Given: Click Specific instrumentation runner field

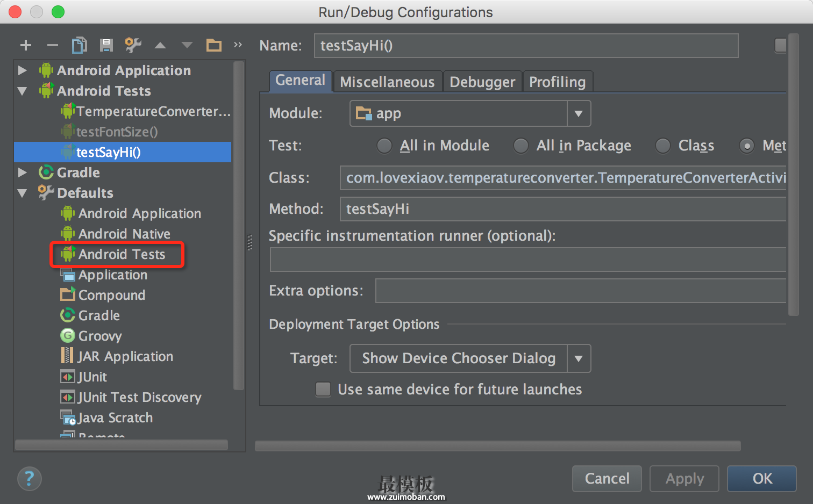Looking at the screenshot, I should [528, 260].
